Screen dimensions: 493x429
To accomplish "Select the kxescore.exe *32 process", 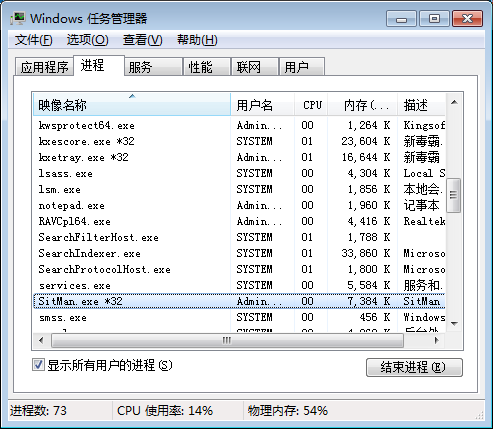I will click(x=239, y=141).
